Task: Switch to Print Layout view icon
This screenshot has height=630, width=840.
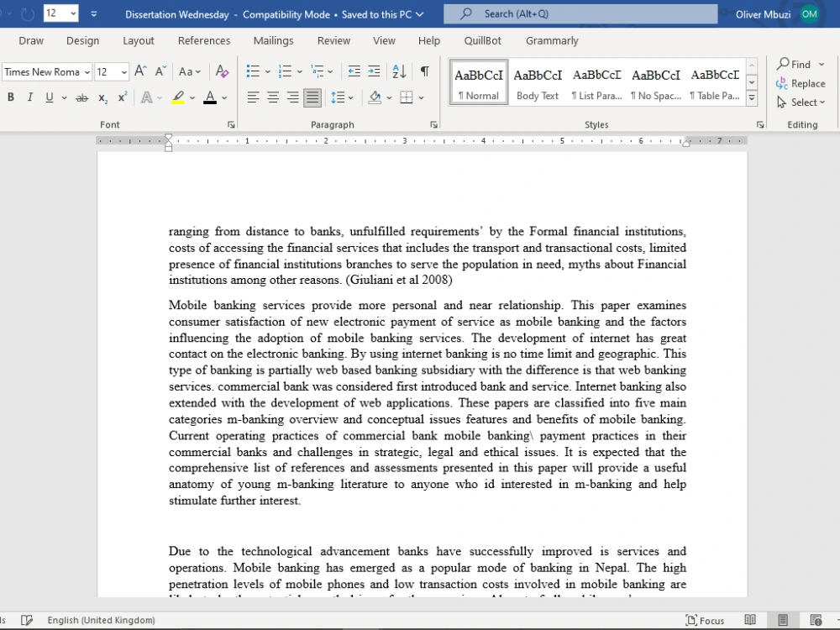Action: (783, 620)
